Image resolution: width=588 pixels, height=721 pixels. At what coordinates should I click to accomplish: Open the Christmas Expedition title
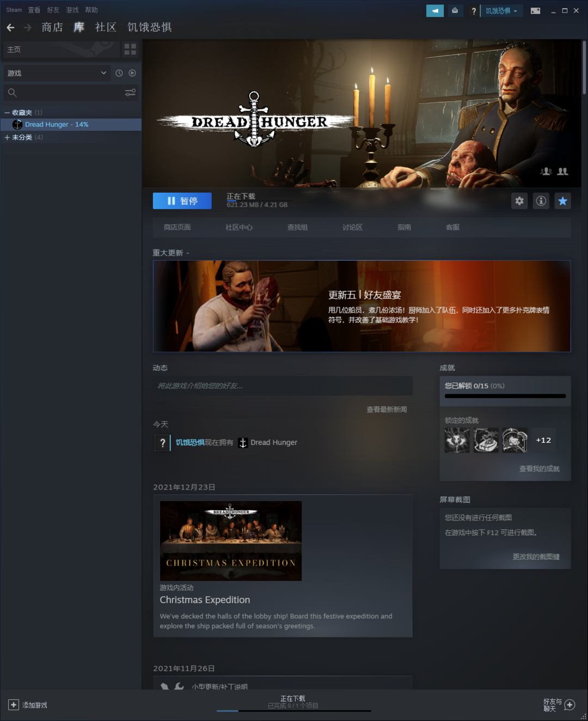tap(205, 600)
